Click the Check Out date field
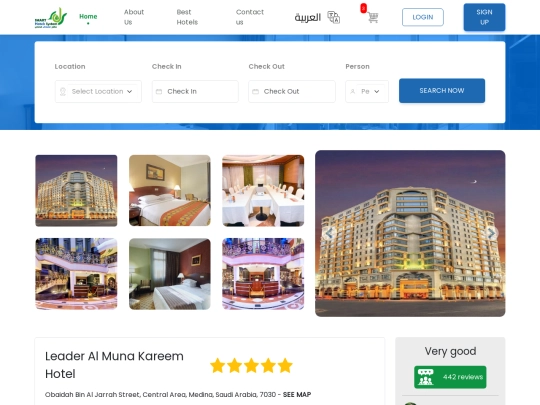 point(292,92)
